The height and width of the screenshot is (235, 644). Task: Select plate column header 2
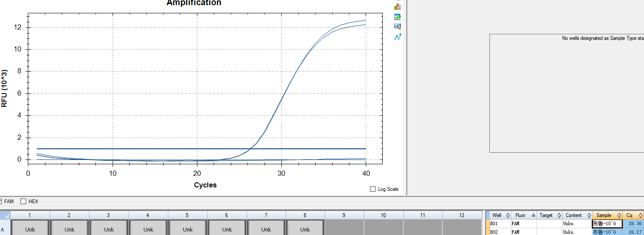pos(69,215)
